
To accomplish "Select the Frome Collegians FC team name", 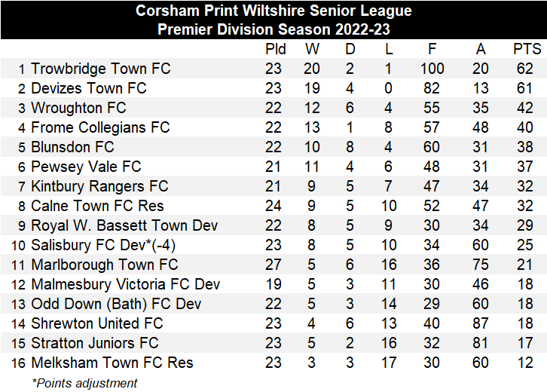I will click(100, 127).
